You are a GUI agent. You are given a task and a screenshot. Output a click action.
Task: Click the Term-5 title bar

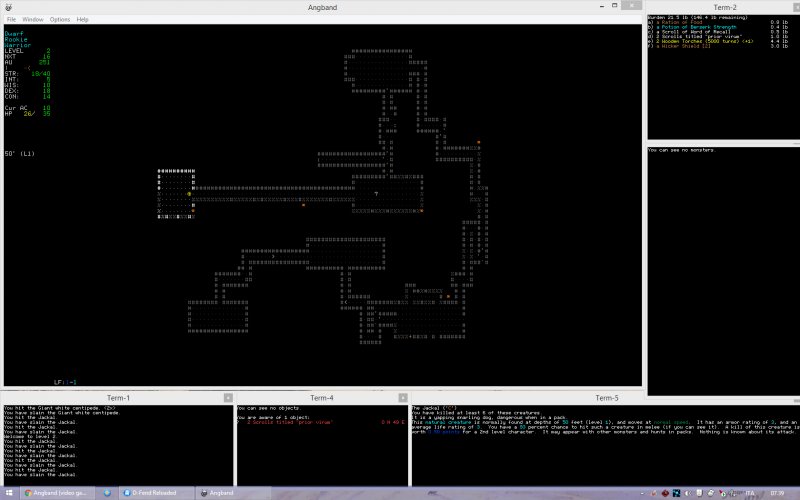click(x=605, y=398)
